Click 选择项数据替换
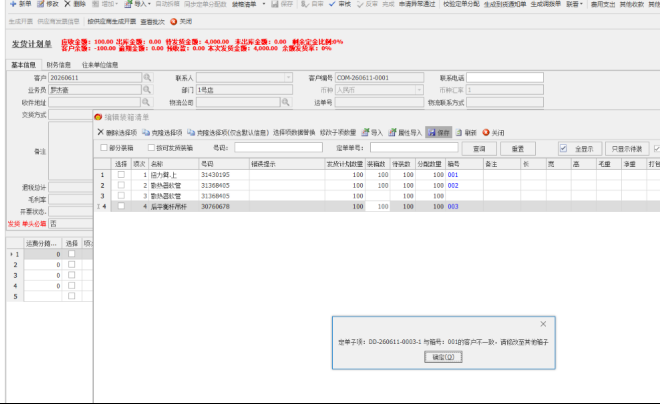Image resolution: width=660 pixels, height=404 pixels. [294, 133]
